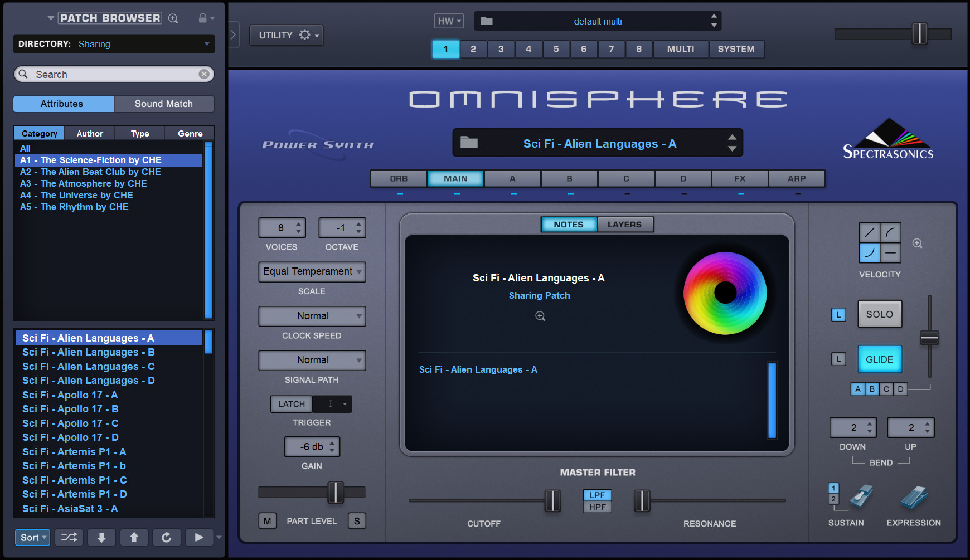Click the Sustain pedal icon

point(861,496)
